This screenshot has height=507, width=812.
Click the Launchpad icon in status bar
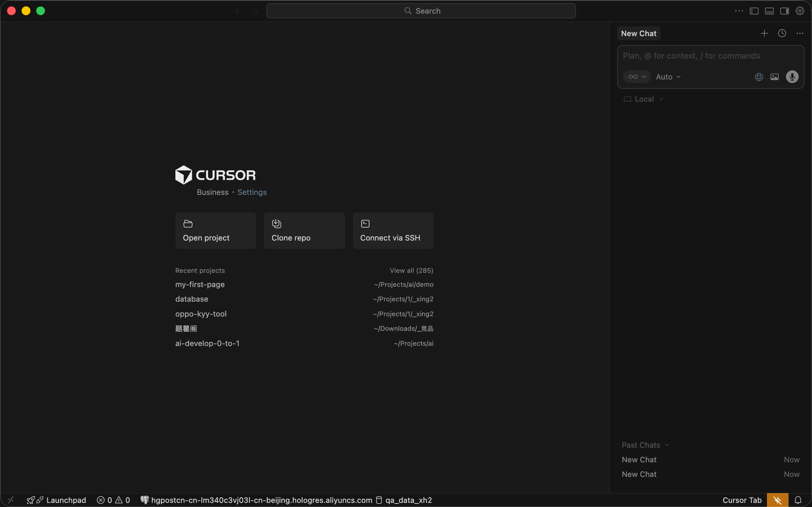point(56,500)
